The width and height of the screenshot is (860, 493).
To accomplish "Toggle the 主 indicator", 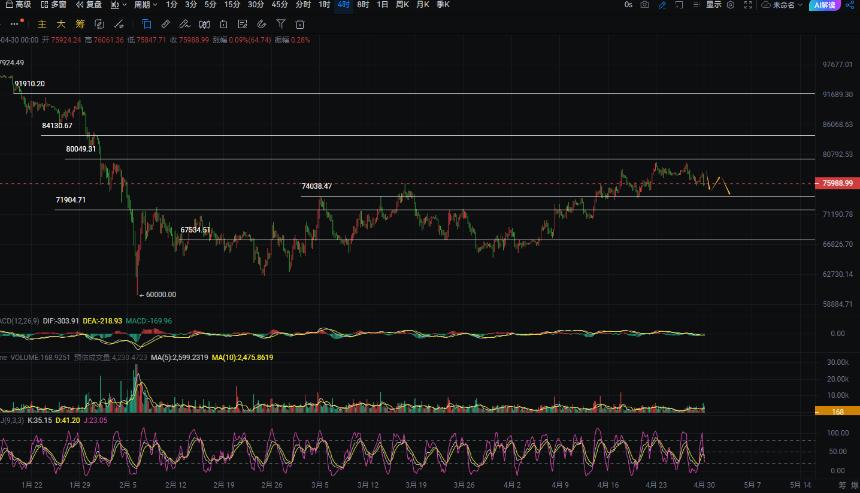I will point(42,24).
